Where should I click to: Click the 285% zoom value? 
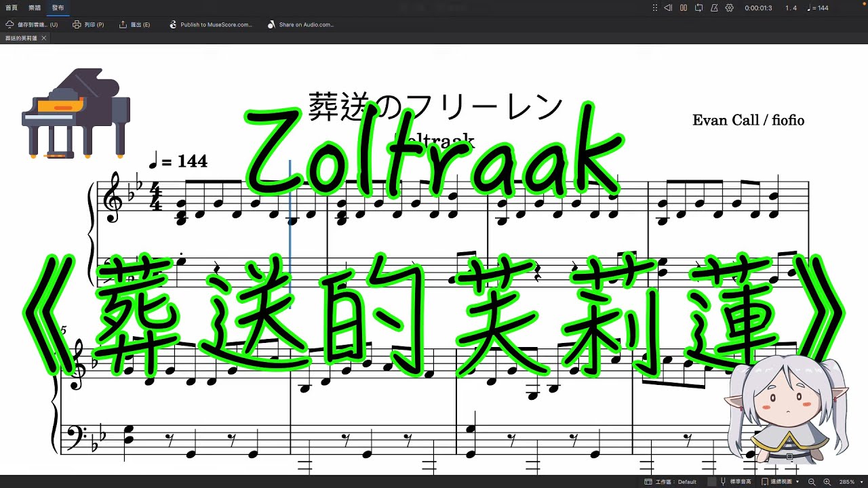(847, 482)
